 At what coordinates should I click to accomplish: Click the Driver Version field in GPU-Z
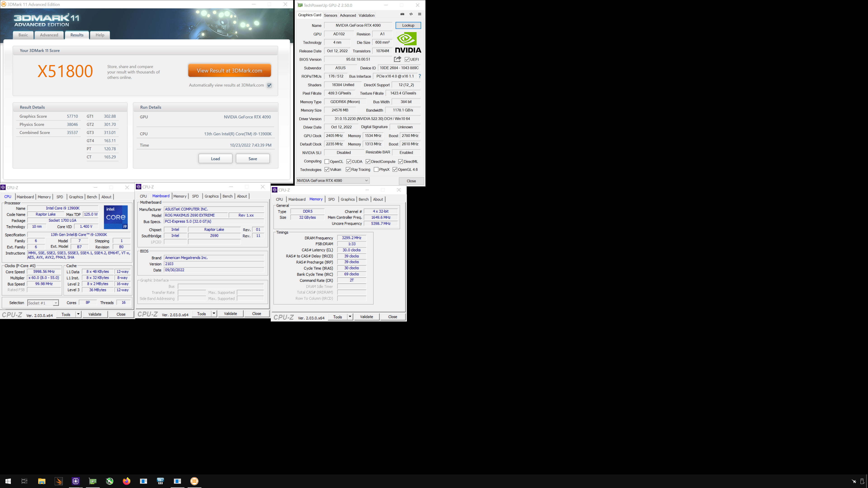[x=372, y=119]
